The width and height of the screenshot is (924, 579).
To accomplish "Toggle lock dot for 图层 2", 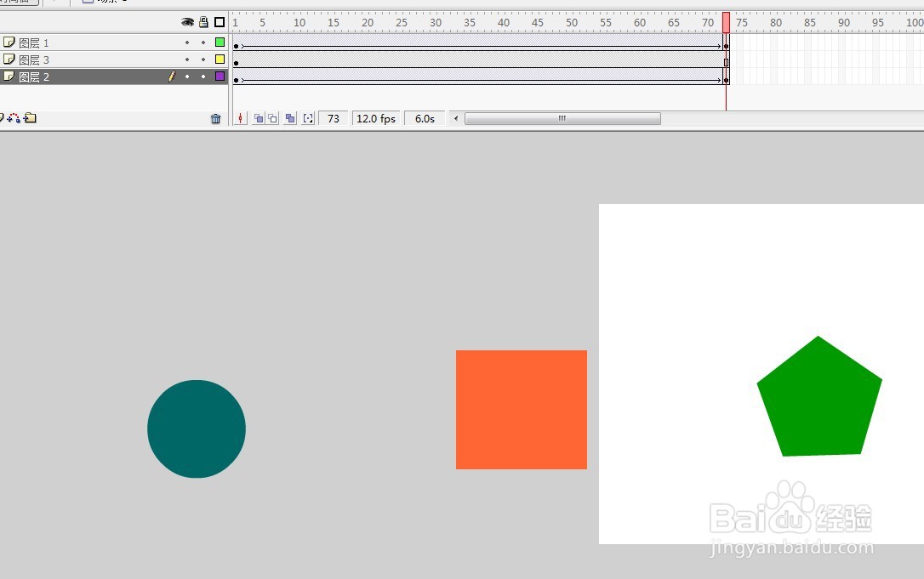I will [x=203, y=77].
